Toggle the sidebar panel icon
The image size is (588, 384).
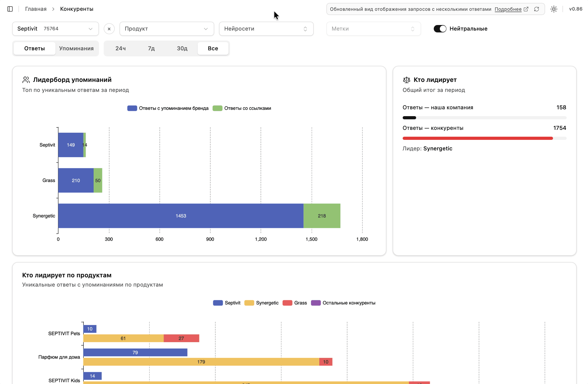10,9
